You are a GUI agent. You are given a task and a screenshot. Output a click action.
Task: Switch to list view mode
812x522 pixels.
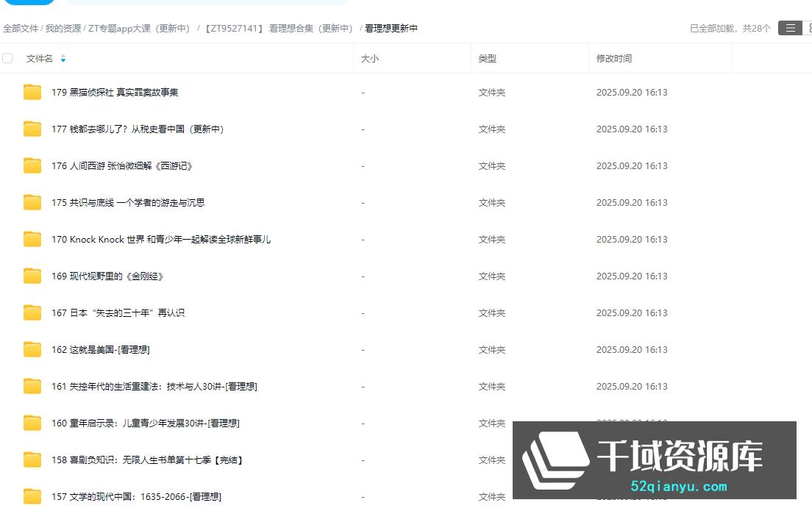[790, 28]
